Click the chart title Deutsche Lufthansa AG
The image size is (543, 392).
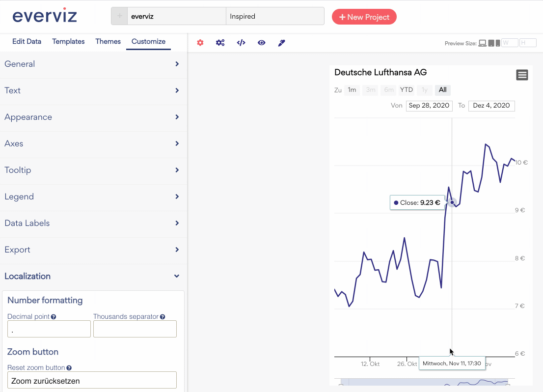coord(380,72)
